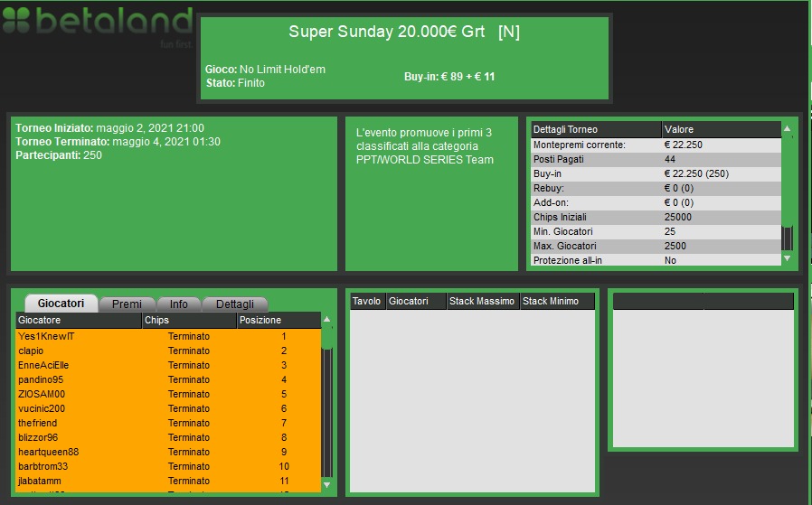The height and width of the screenshot is (505, 812).
Task: Sort players by Posizione column header
Action: (279, 321)
